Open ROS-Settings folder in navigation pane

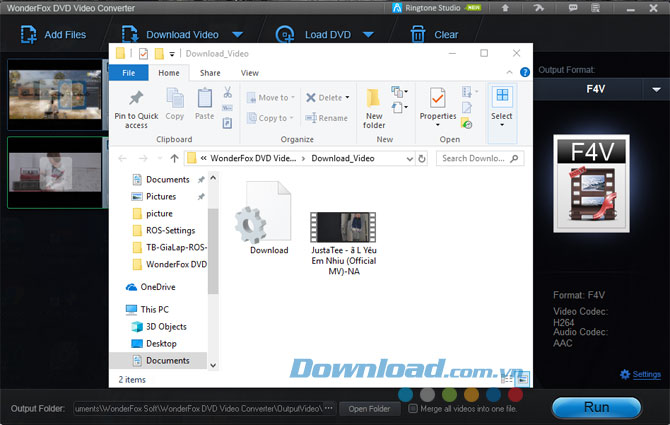click(x=170, y=231)
